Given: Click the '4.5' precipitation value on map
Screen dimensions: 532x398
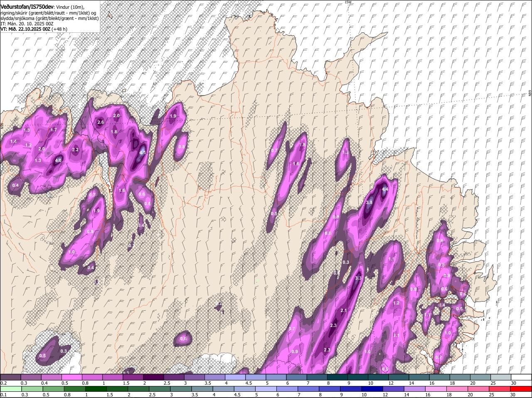Looking at the screenshot, I should pyautogui.click(x=143, y=152).
